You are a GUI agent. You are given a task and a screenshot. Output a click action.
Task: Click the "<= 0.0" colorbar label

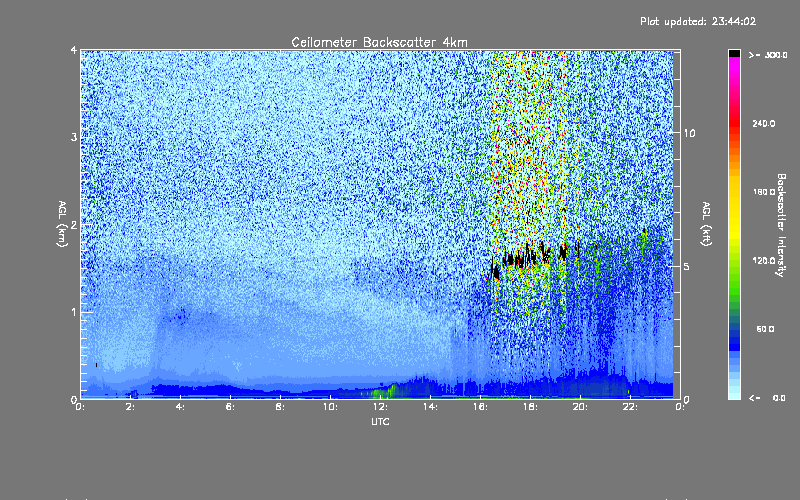(x=767, y=397)
